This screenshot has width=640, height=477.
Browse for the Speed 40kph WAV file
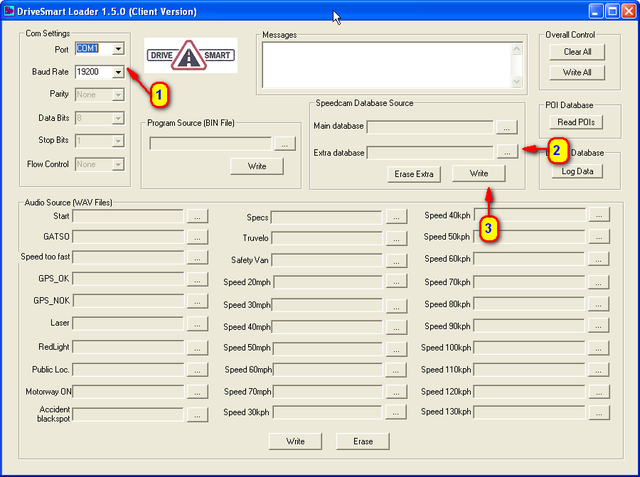click(599, 215)
